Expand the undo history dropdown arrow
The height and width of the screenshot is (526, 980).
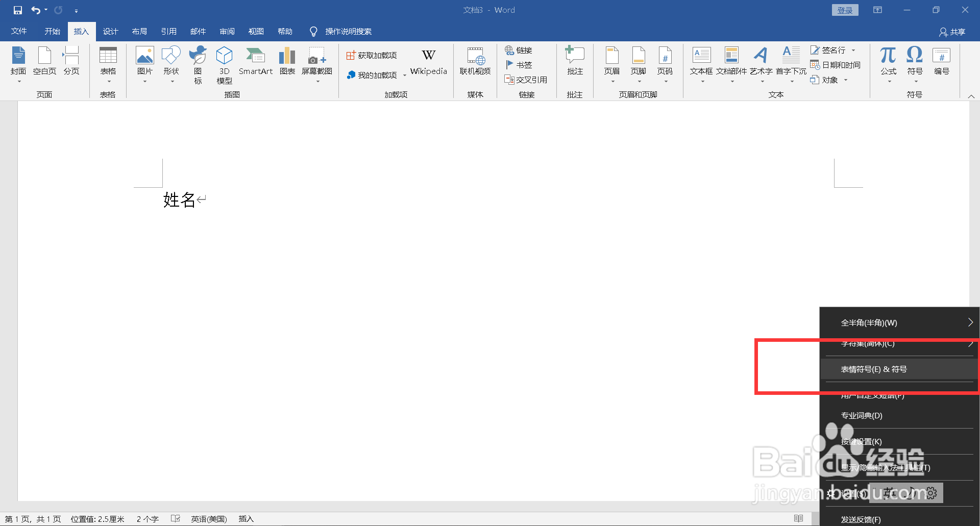pos(46,10)
